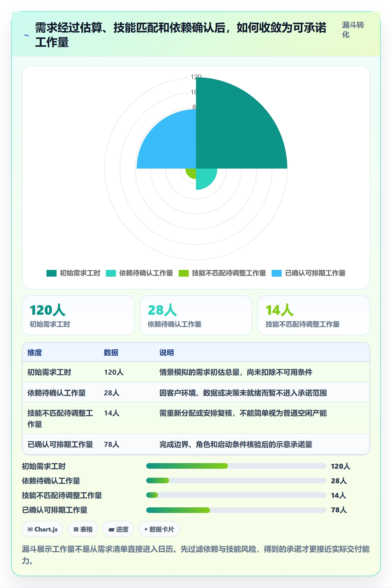The image size is (392, 588).
Task: Click the small lime green chart segment
Action: pos(192,172)
